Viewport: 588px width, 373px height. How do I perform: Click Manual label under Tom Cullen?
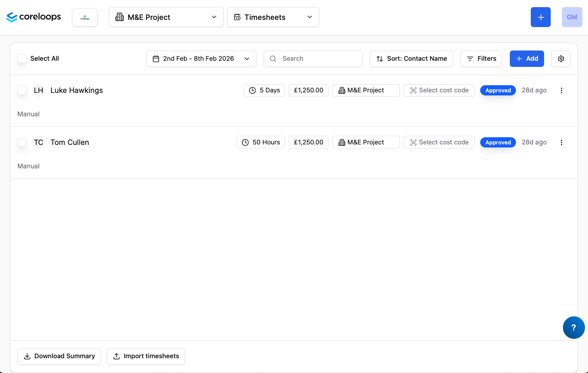[x=29, y=166]
